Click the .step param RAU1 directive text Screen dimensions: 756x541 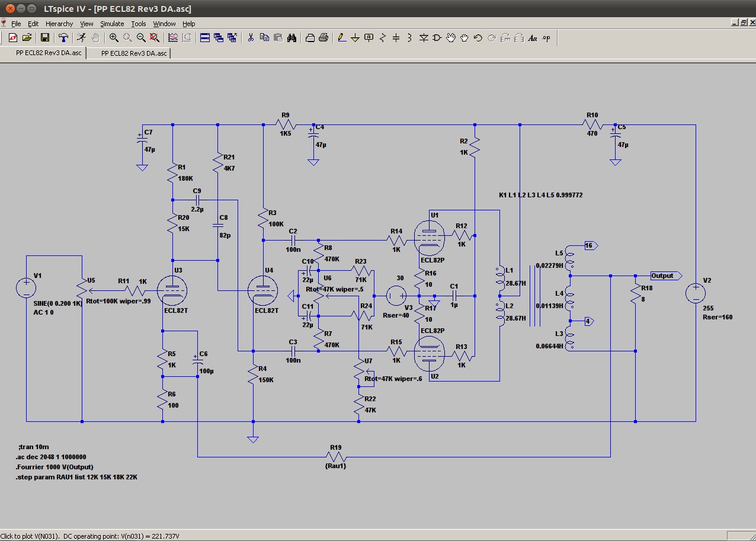click(77, 477)
